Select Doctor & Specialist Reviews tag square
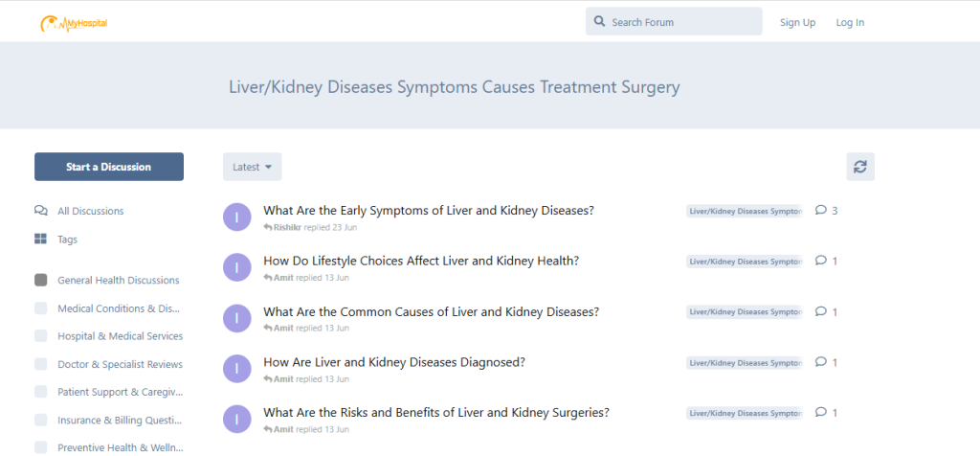 [x=40, y=364]
